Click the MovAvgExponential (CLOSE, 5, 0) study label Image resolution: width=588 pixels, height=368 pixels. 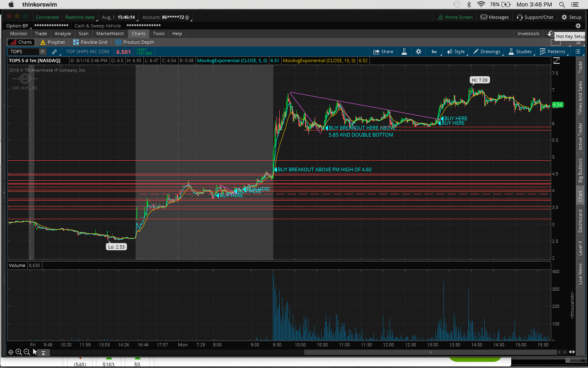point(232,61)
